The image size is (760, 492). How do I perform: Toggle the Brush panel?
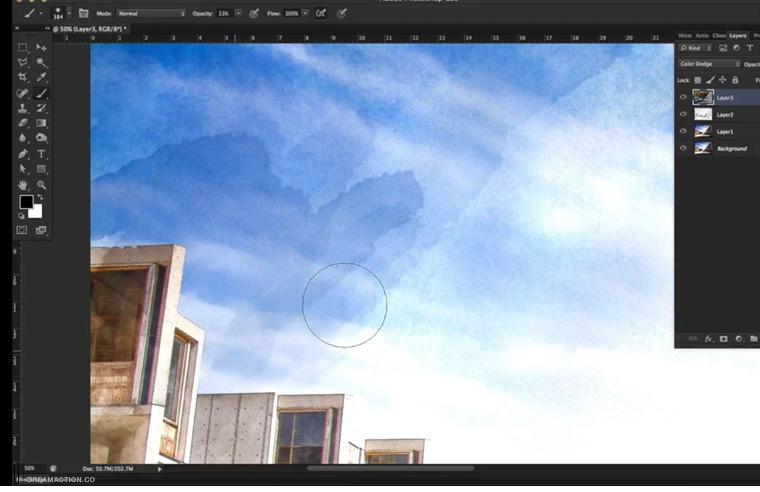tap(83, 13)
